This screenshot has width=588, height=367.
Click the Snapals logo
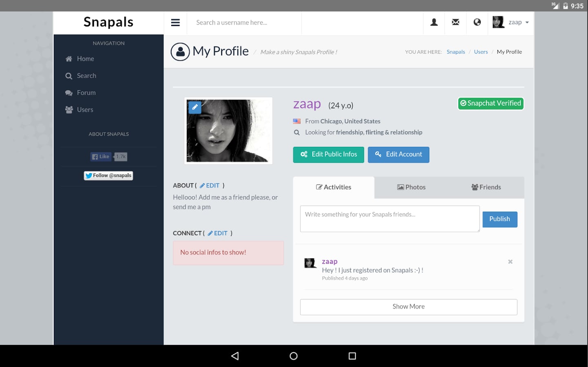[x=108, y=22]
